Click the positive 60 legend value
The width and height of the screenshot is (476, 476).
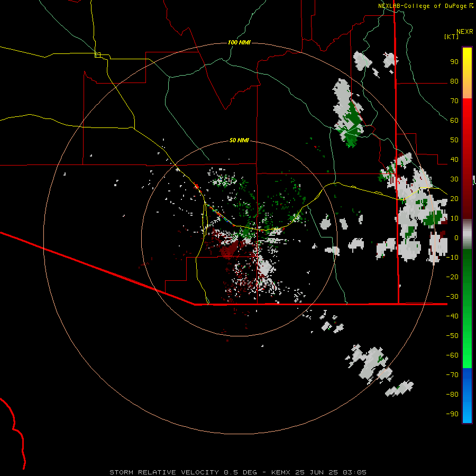[x=454, y=120]
